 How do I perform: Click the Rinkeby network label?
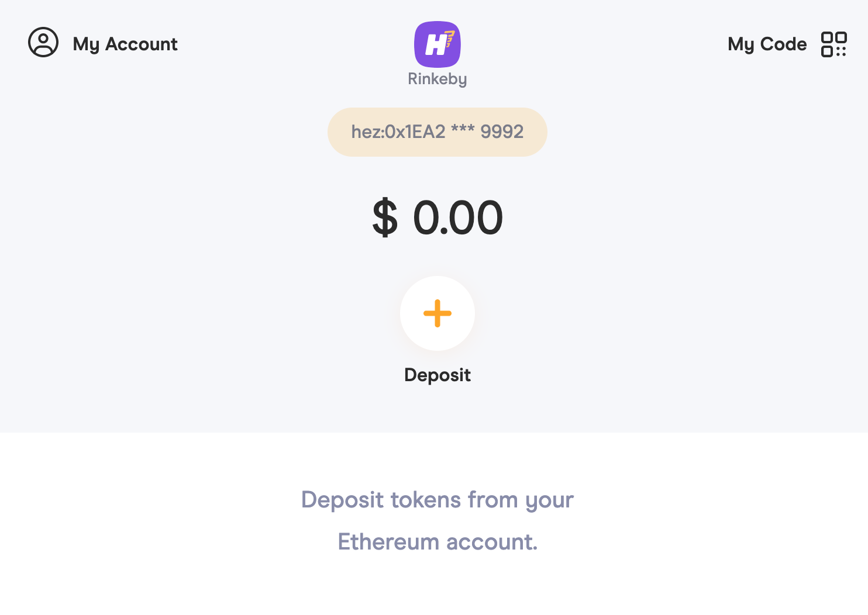pyautogui.click(x=438, y=79)
